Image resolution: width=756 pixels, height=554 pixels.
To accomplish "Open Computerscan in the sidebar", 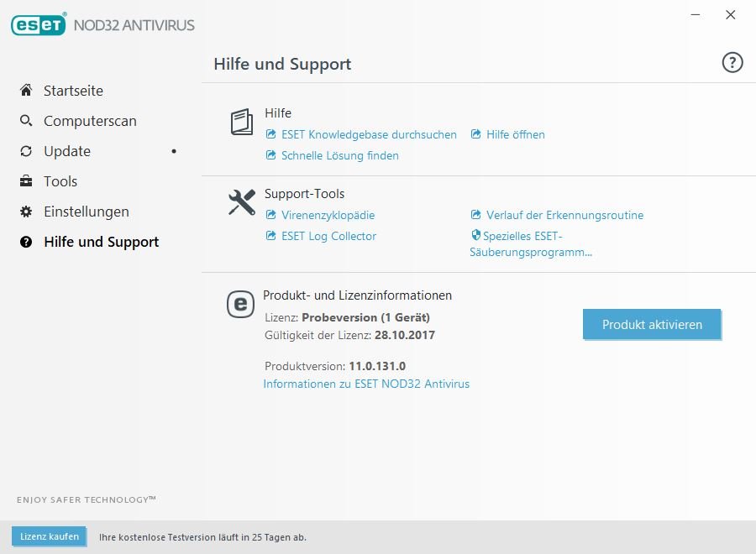I will [x=90, y=121].
